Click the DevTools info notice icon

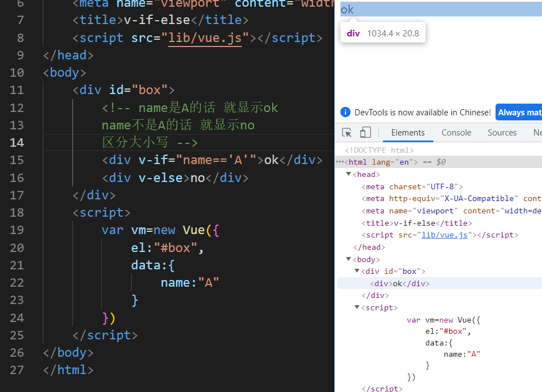(345, 112)
